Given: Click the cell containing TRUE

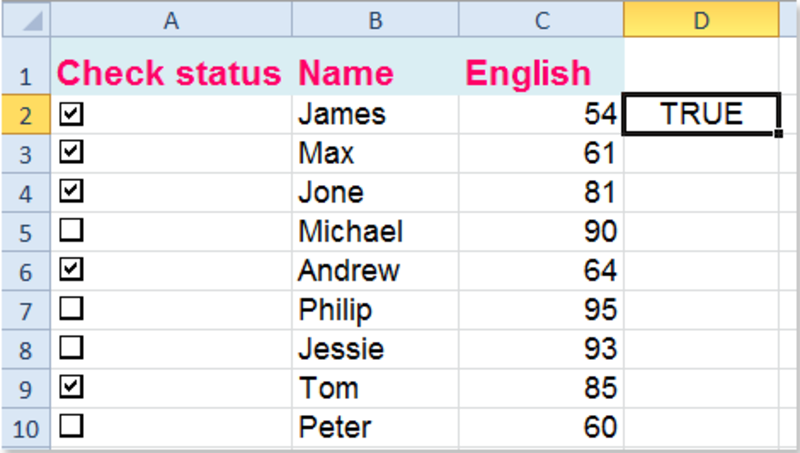Looking at the screenshot, I should 701,114.
